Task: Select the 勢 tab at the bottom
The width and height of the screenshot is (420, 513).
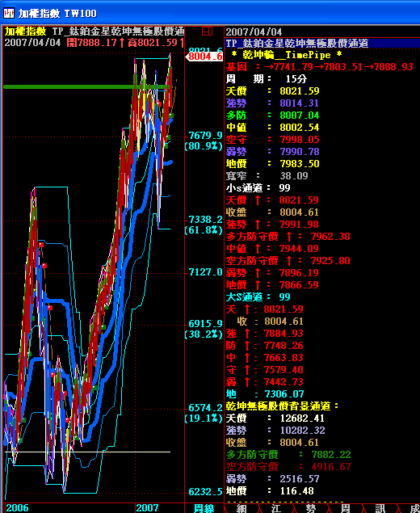Action: tap(310, 508)
